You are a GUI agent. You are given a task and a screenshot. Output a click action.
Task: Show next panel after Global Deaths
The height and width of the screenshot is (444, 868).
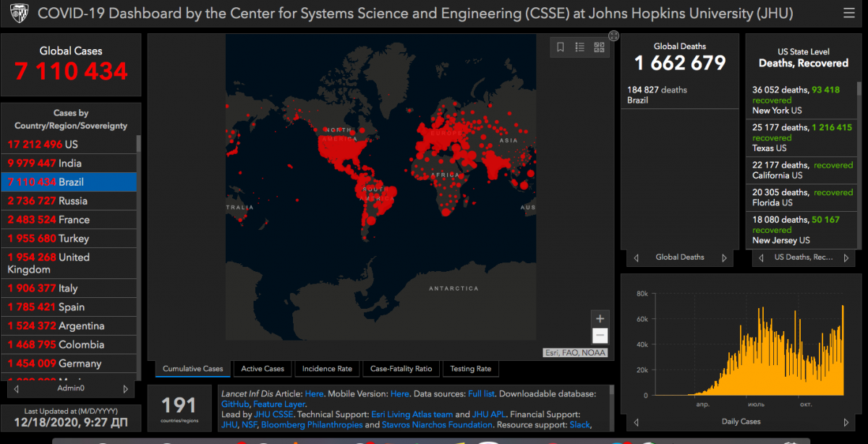[724, 257]
